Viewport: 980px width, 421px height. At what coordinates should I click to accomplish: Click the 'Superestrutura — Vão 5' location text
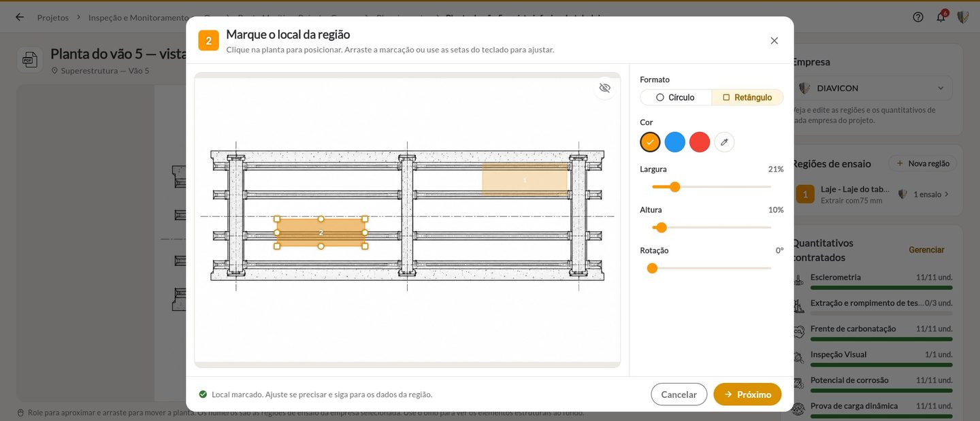click(105, 71)
